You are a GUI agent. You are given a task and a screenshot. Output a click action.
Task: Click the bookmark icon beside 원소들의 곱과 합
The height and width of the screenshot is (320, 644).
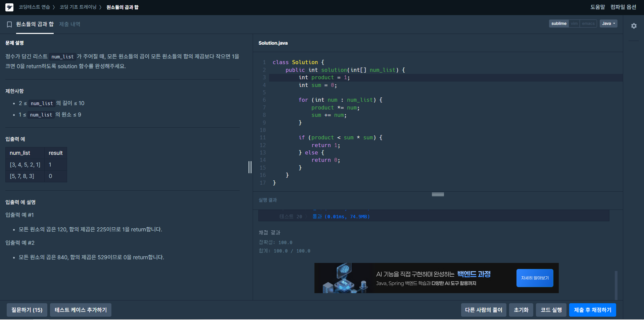[x=9, y=25]
